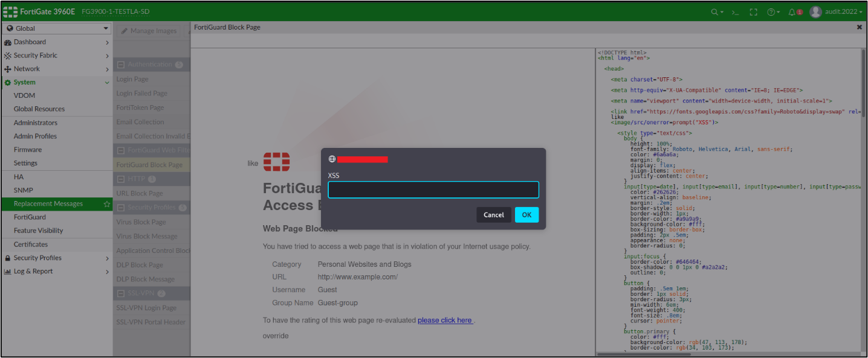
Task: Close the FortiGuard Block Page panel
Action: tap(860, 28)
